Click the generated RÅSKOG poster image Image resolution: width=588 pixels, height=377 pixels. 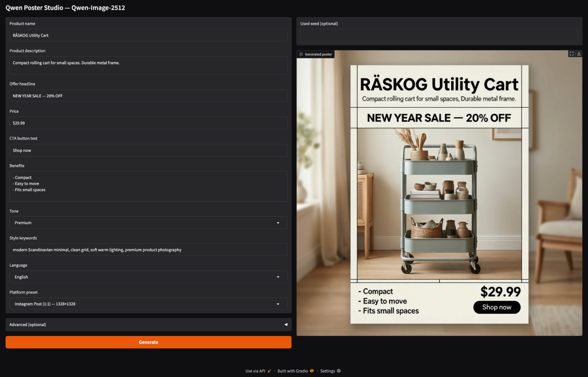(439, 194)
